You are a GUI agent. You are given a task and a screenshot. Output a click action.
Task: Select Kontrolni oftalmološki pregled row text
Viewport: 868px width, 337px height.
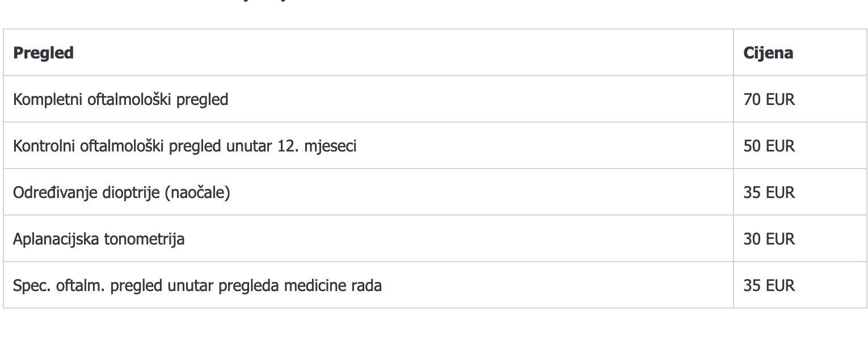pyautogui.click(x=185, y=146)
